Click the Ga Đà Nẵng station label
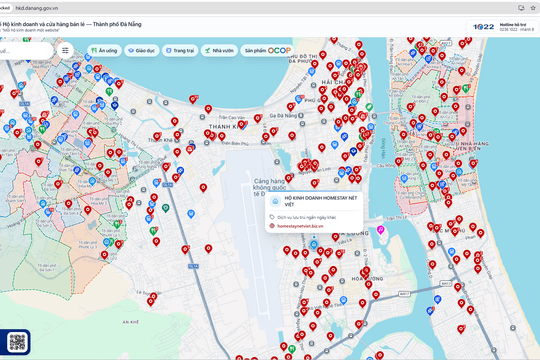 [283, 115]
